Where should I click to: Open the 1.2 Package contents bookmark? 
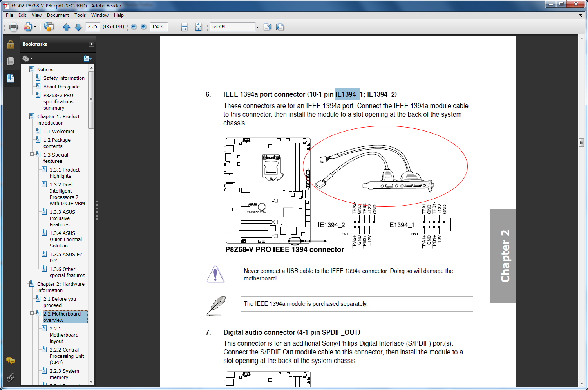[x=57, y=143]
